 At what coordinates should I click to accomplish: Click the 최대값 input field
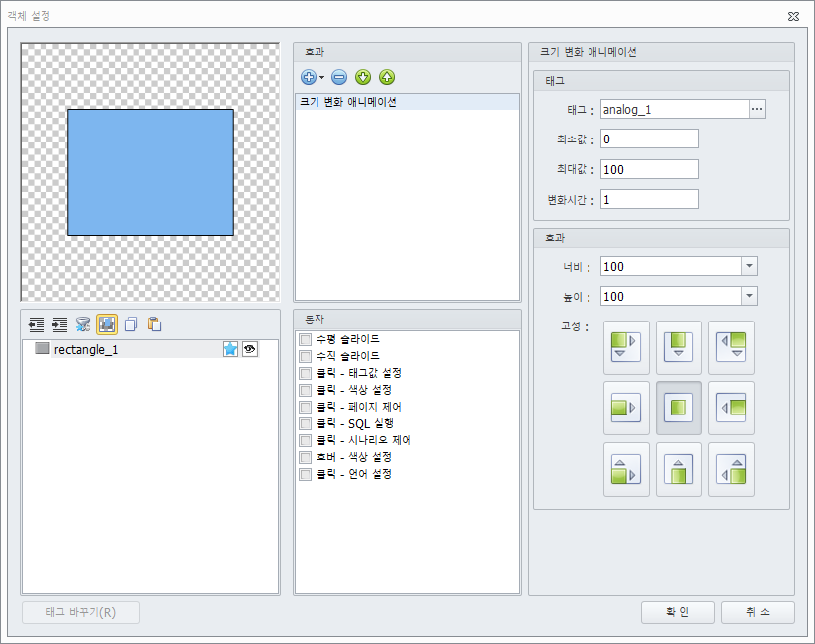[649, 169]
